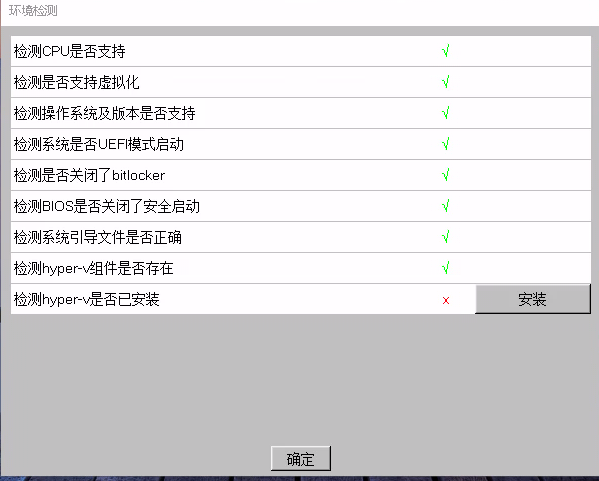Image resolution: width=599 pixels, height=481 pixels.
Task: Click the check mark for BIOS安全启动 row
Action: 445,206
